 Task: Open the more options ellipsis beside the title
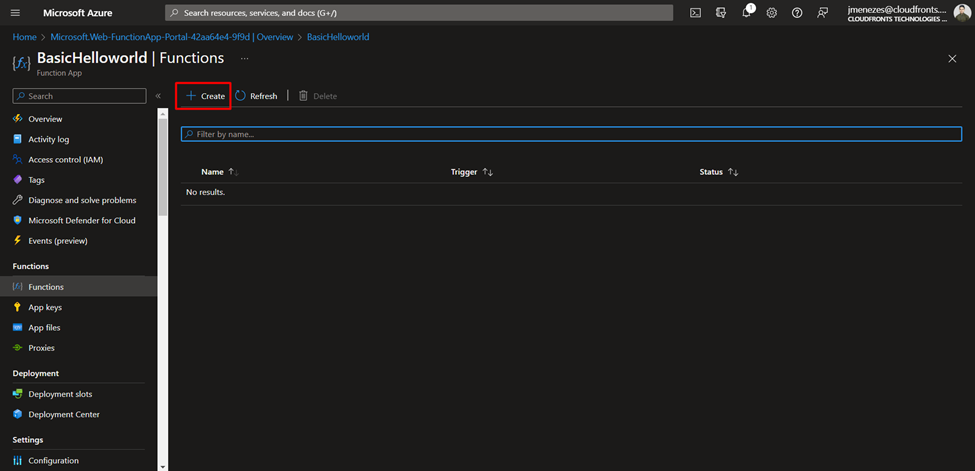tap(244, 58)
